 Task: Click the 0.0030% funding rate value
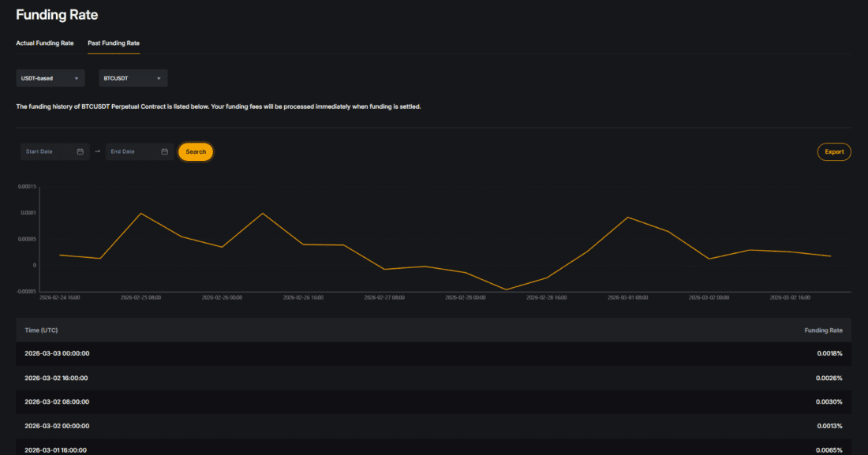click(x=829, y=402)
